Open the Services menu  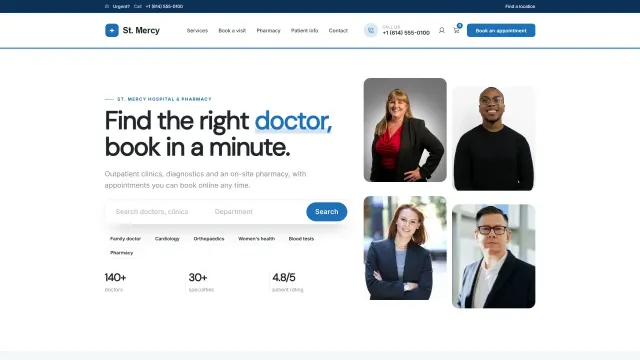(x=197, y=31)
